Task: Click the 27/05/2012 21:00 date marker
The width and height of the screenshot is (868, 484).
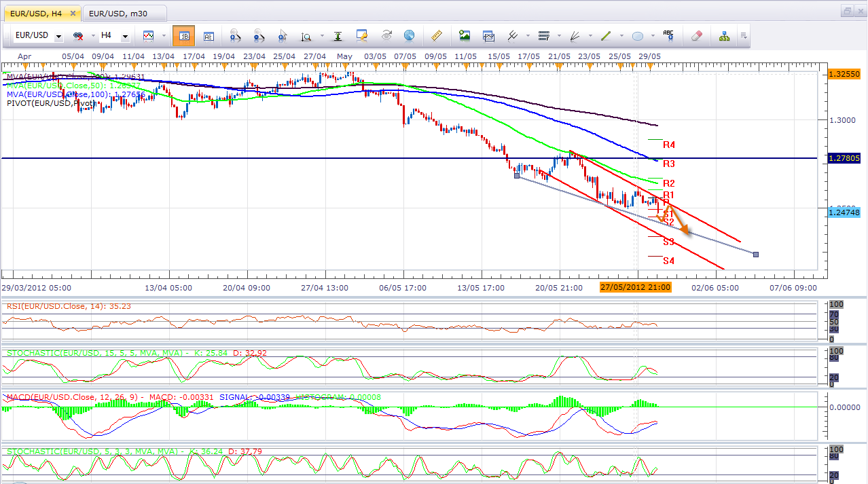Action: [x=636, y=287]
